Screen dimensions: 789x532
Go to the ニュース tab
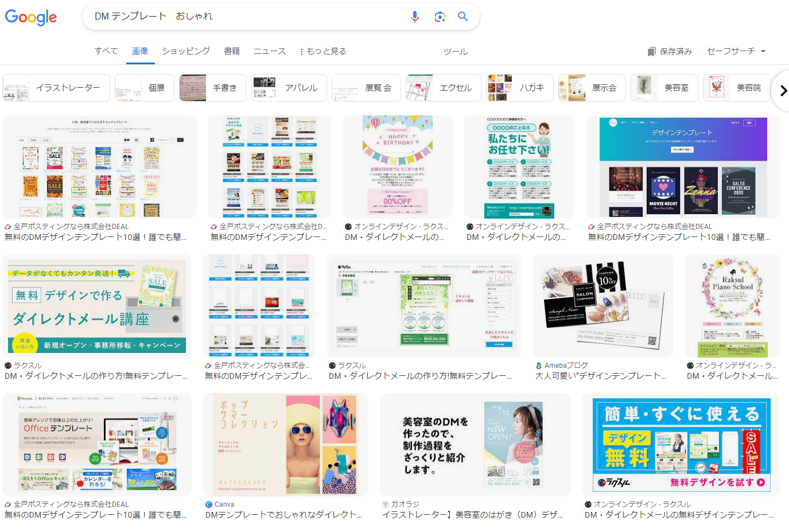click(270, 51)
